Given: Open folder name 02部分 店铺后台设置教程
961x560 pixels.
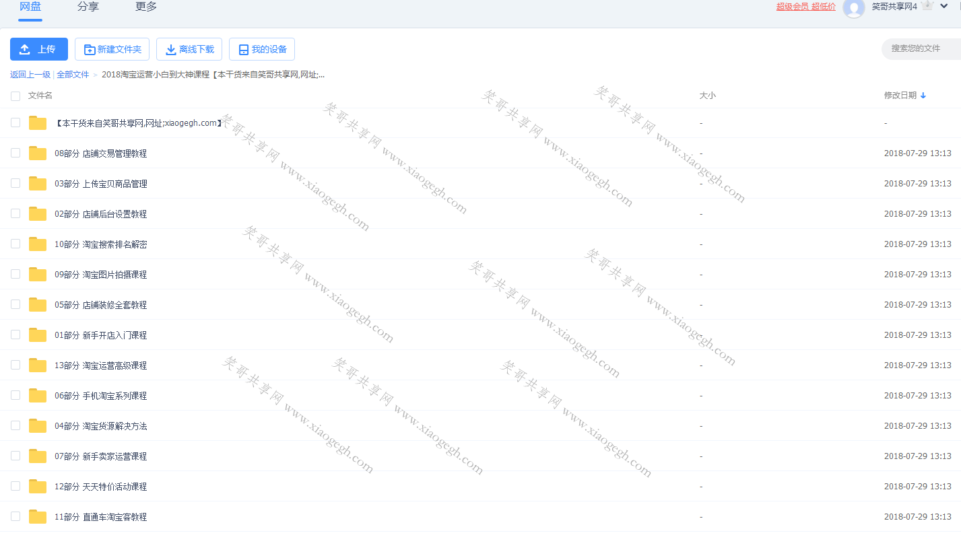Looking at the screenshot, I should point(101,214).
